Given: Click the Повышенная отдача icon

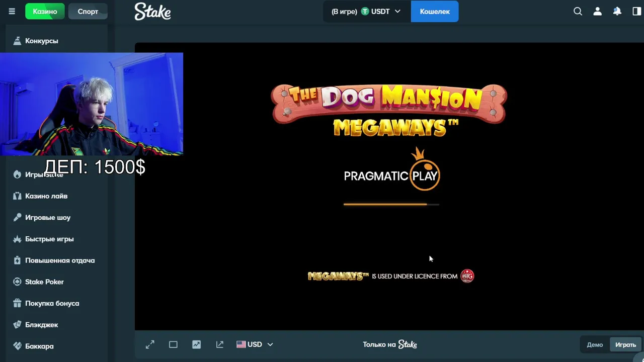Looking at the screenshot, I should point(17,260).
